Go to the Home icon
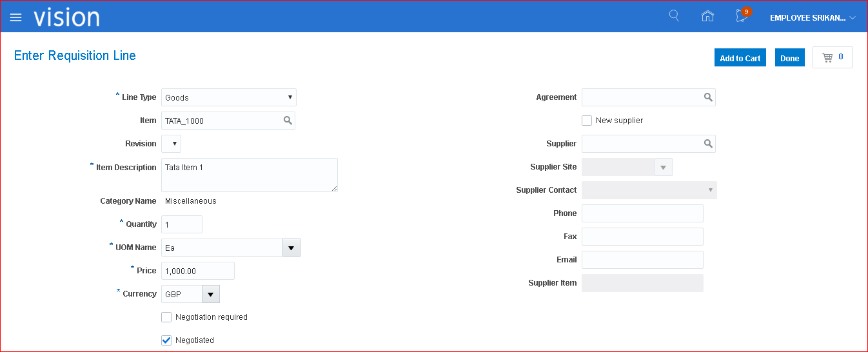This screenshot has width=868, height=352. click(707, 17)
